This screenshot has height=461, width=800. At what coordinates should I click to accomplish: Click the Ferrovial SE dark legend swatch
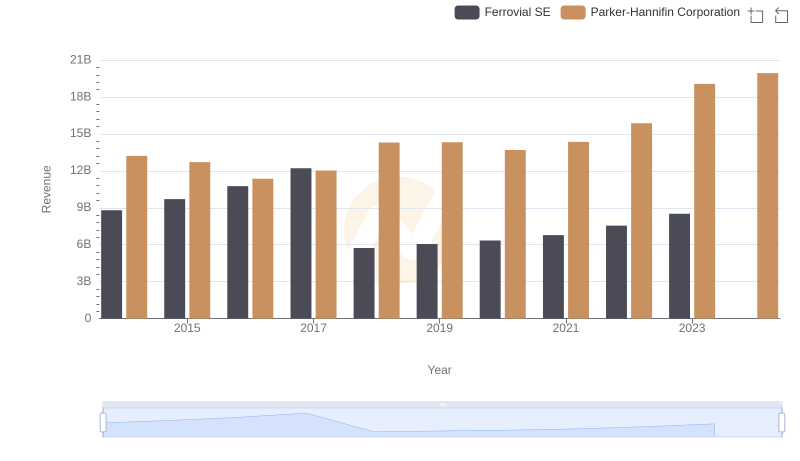point(467,12)
